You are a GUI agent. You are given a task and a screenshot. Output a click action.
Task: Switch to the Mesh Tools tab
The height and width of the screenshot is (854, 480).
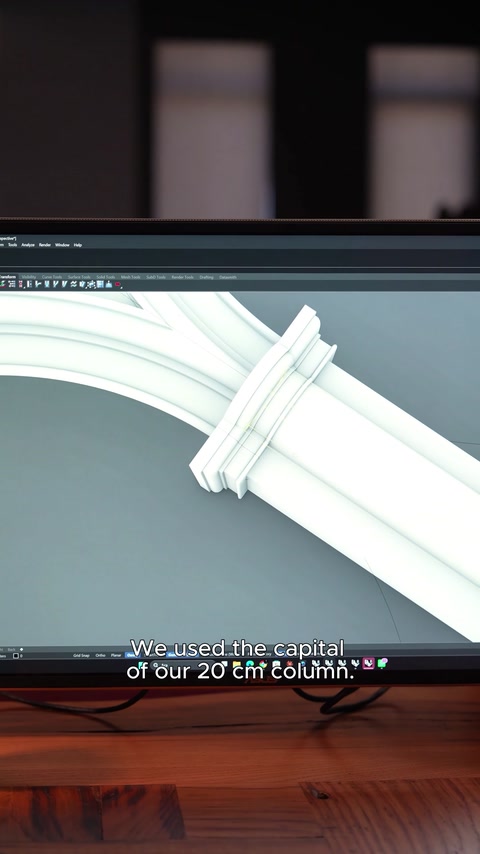[x=130, y=277]
